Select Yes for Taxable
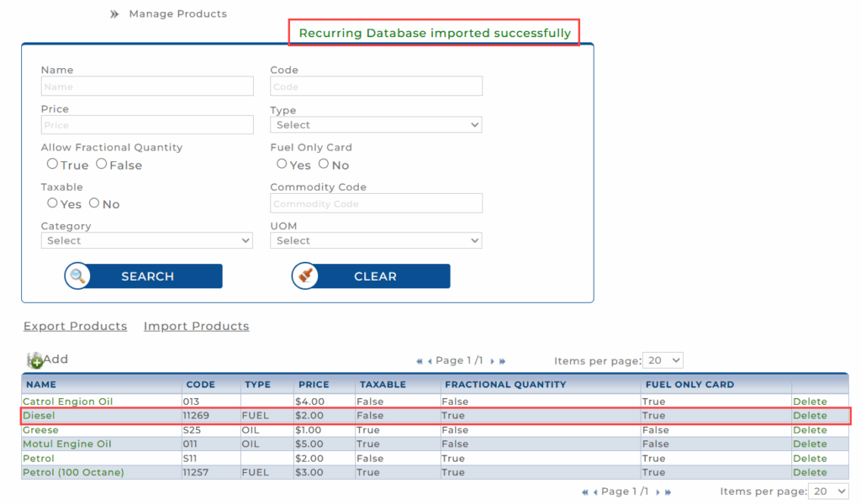This screenshot has height=504, width=861. (x=52, y=203)
